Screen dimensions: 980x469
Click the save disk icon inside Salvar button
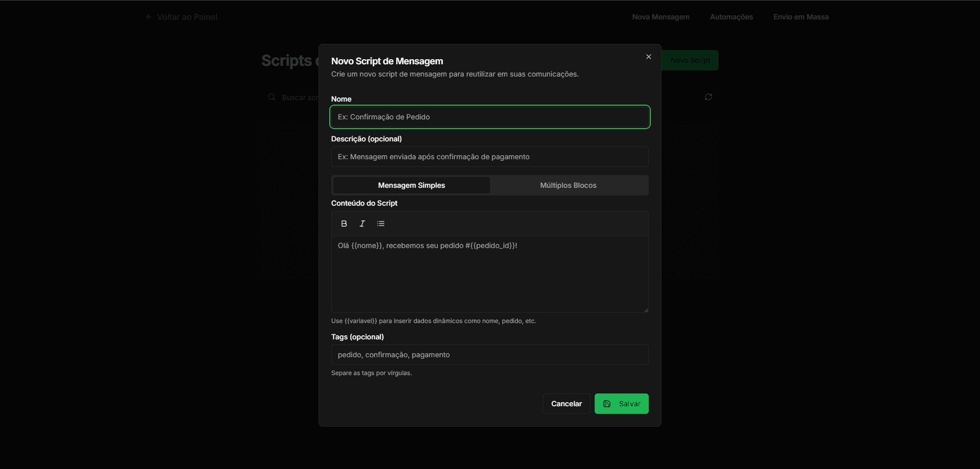607,404
